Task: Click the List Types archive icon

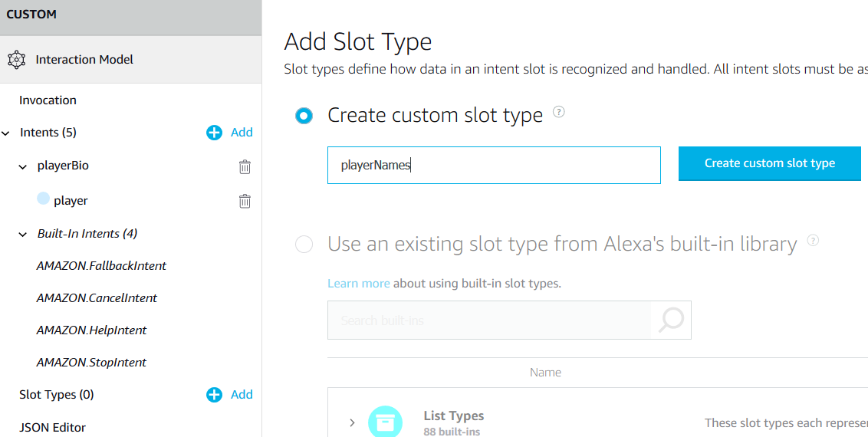Action: (385, 422)
